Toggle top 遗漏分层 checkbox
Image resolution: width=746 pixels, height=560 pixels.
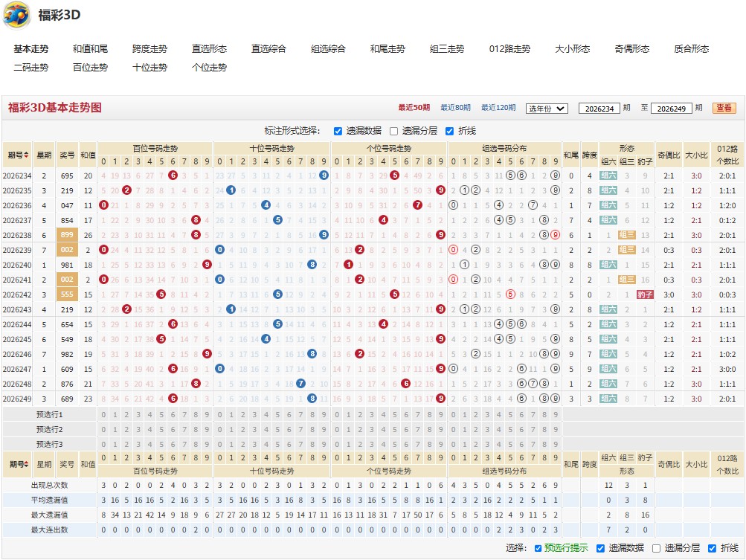pos(393,132)
